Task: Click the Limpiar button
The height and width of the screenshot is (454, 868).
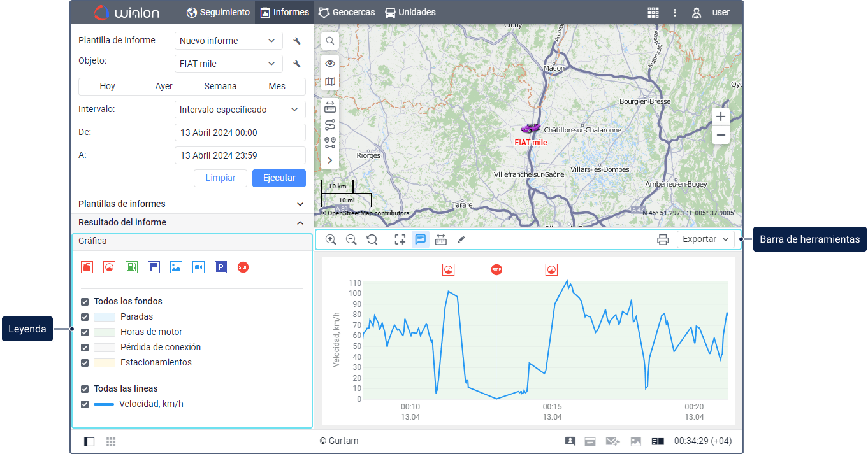Action: coord(221,178)
